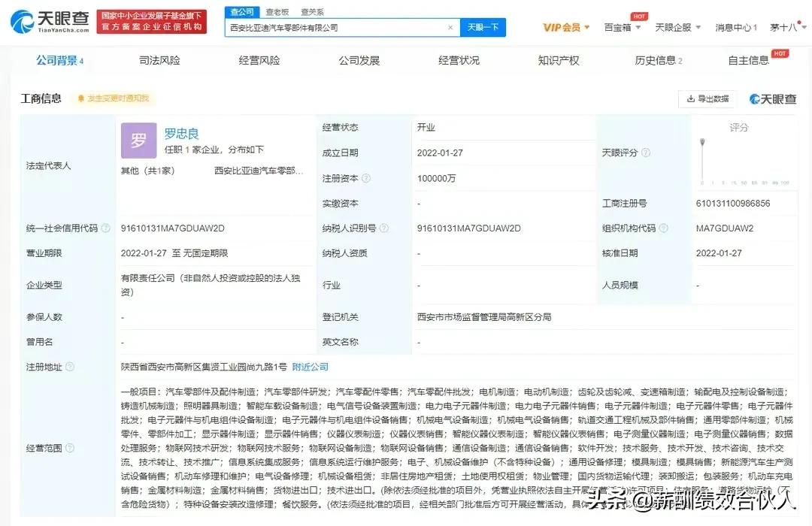This screenshot has width=812, height=526.
Task: Switch to the 查老板 search tab
Action: (277, 12)
